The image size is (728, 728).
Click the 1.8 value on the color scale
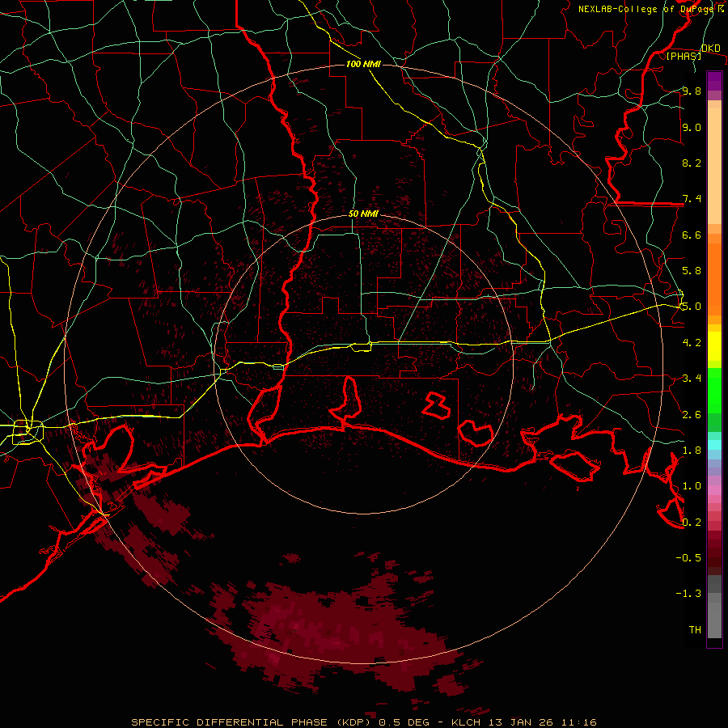tap(692, 451)
